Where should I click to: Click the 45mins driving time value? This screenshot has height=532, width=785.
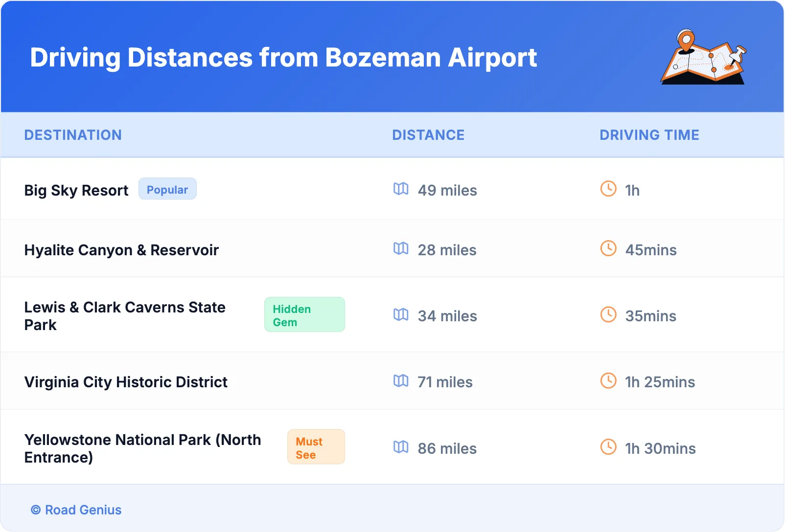[651, 250]
